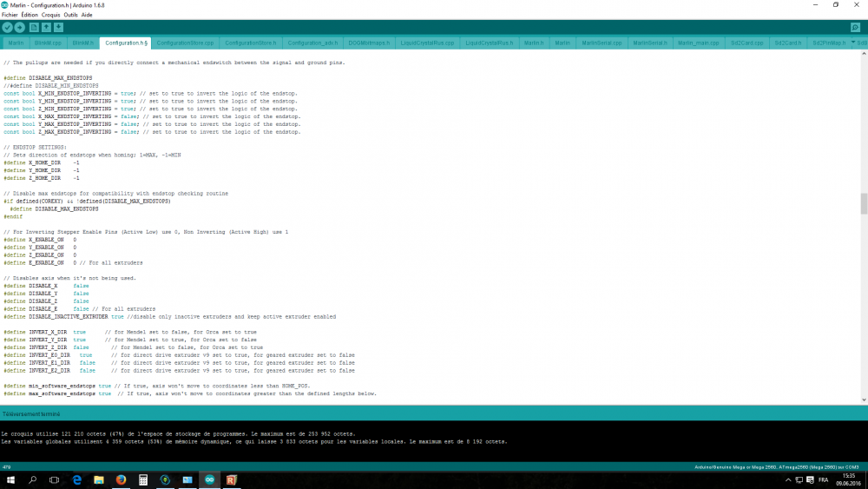
Task: Open the Calculator from the taskbar
Action: (x=143, y=479)
